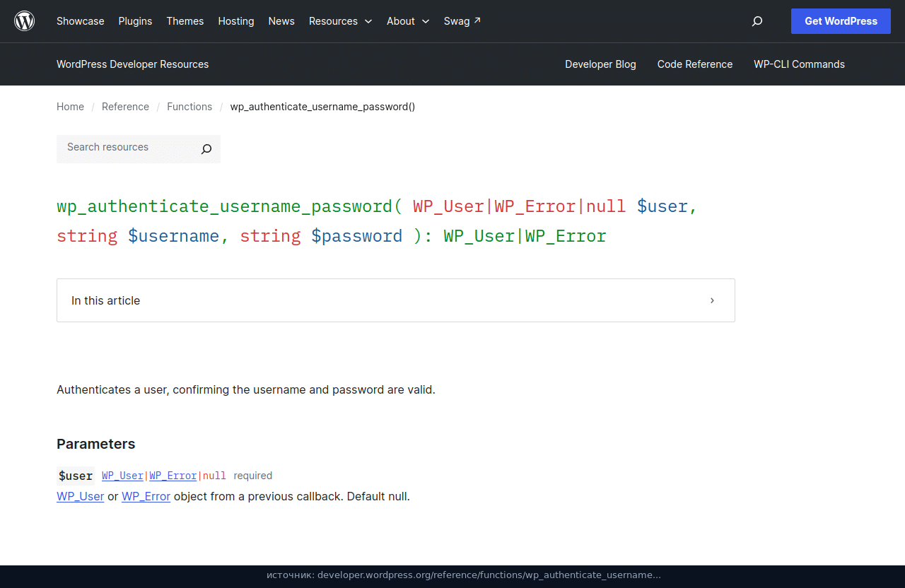Click the Parameters heading

(x=96, y=444)
